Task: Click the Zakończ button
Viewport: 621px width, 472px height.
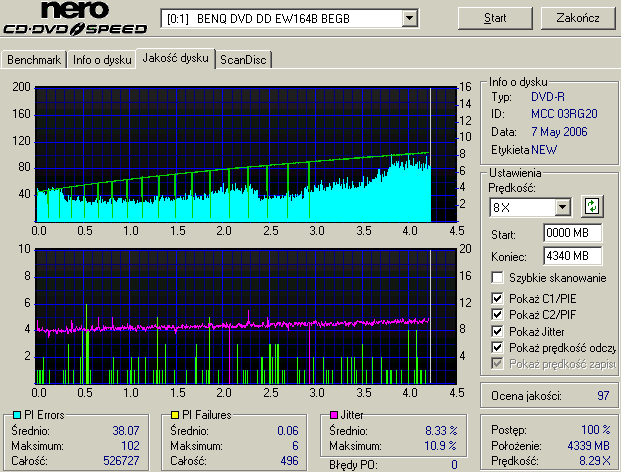Action: [578, 18]
